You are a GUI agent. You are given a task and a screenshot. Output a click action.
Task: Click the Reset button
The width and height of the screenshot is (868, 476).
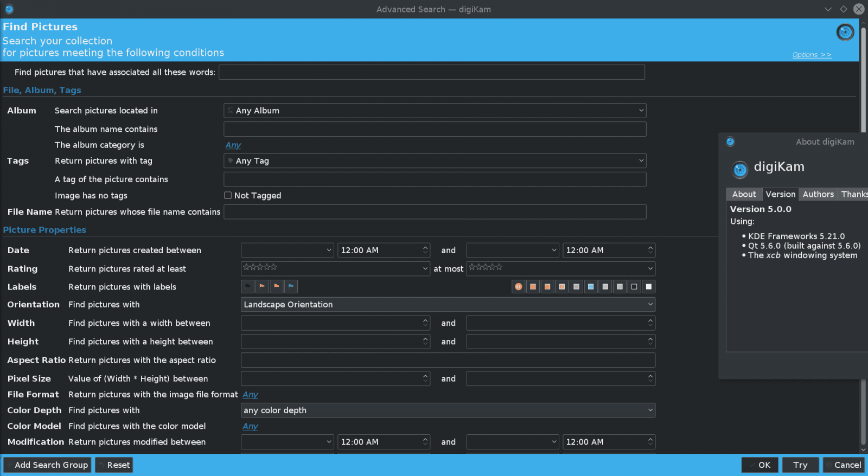point(114,465)
